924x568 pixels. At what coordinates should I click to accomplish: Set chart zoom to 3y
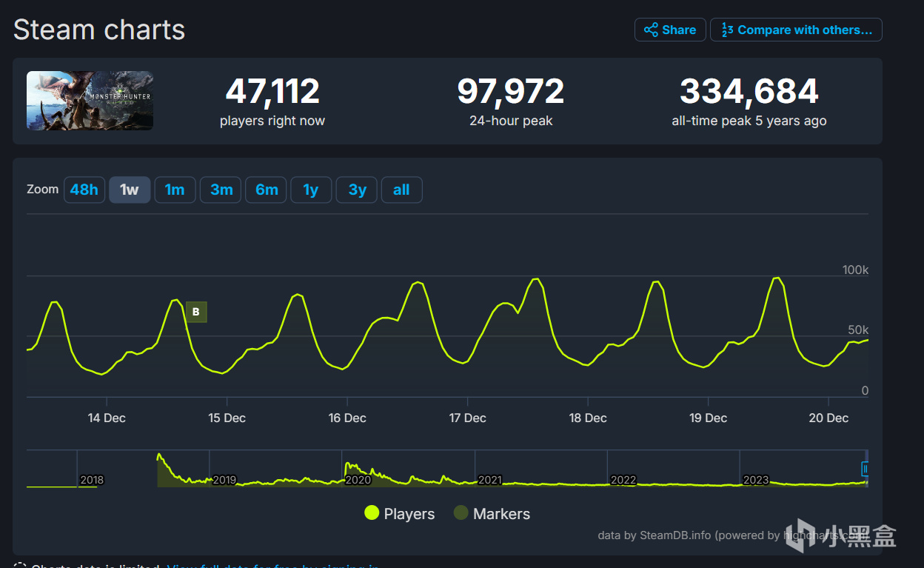pyautogui.click(x=357, y=190)
